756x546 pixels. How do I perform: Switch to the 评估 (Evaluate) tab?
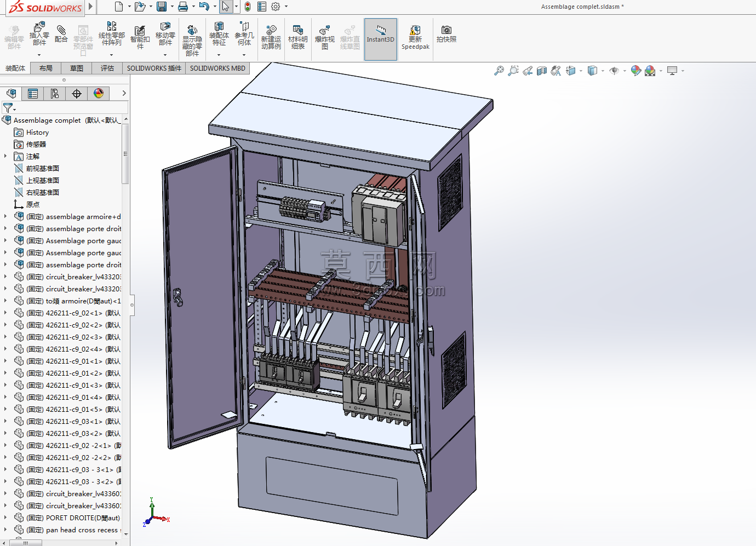[107, 68]
